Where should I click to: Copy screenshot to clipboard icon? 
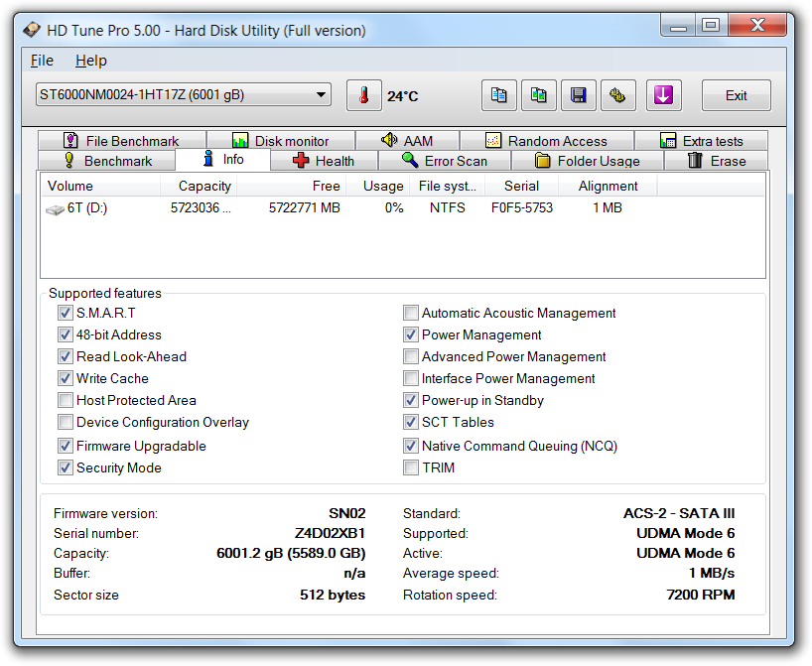538,96
